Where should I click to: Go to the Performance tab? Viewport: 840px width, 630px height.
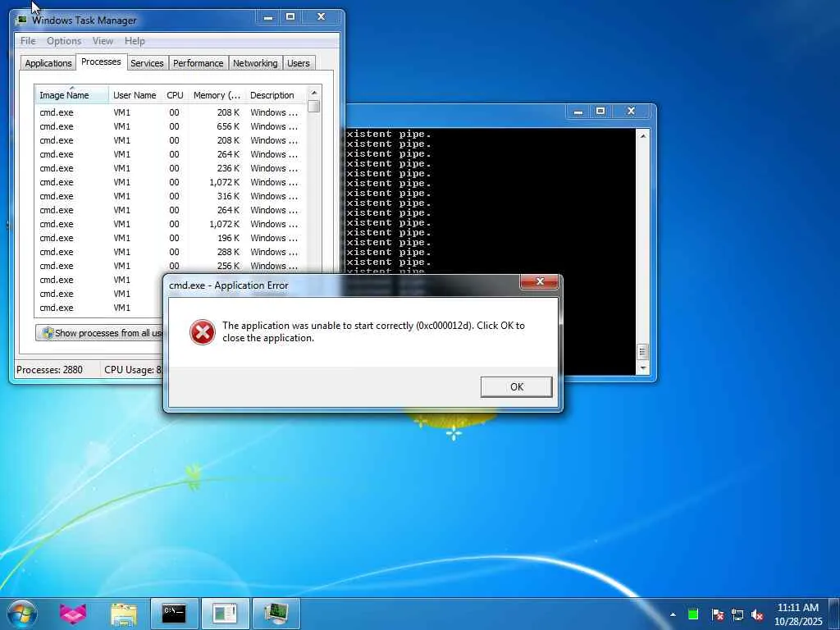pos(199,63)
